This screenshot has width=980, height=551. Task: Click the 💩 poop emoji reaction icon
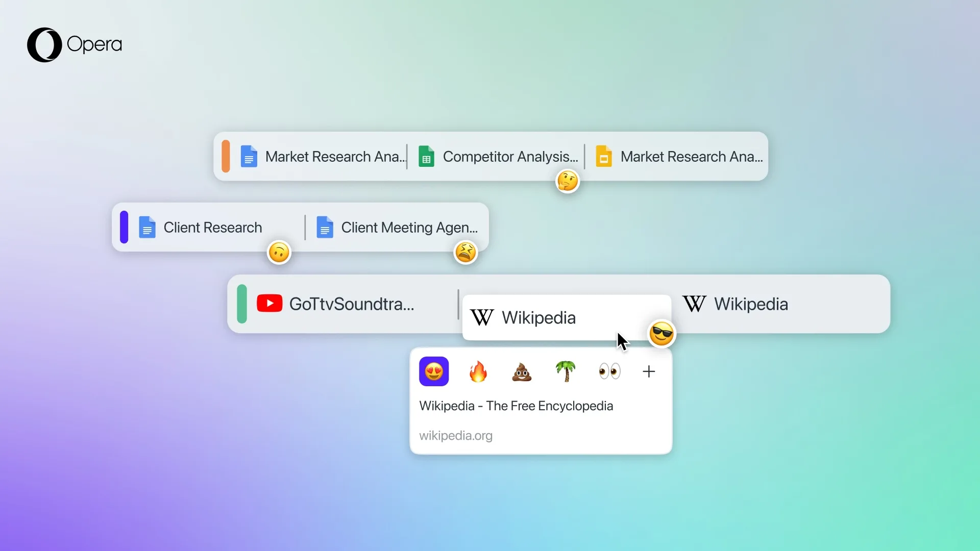[x=522, y=371]
